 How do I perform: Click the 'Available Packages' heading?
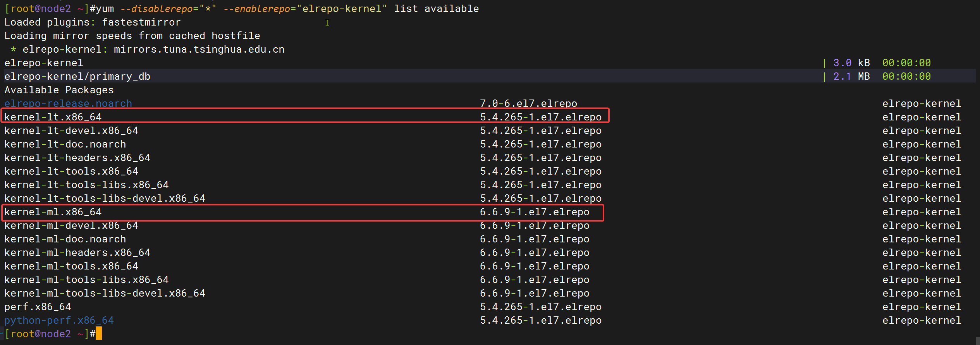click(x=59, y=90)
